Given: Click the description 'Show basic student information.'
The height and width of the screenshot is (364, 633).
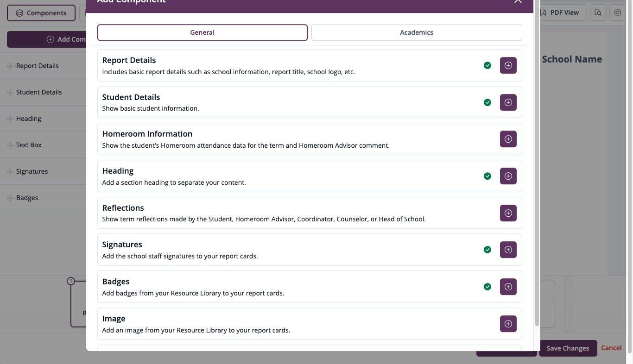Looking at the screenshot, I should click(x=151, y=108).
